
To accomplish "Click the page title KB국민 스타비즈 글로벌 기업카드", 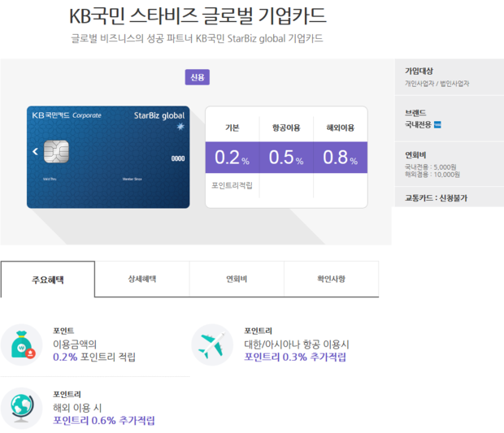I will click(x=198, y=15).
